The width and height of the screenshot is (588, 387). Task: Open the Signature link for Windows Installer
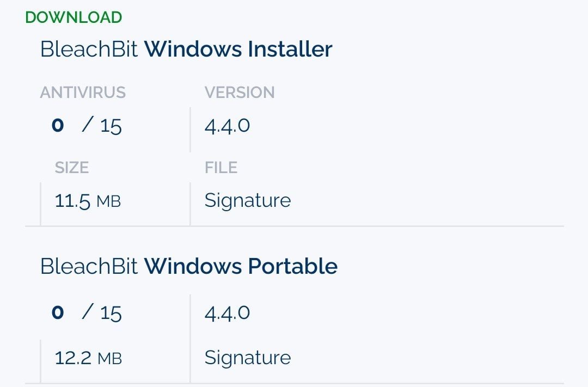[x=247, y=201]
